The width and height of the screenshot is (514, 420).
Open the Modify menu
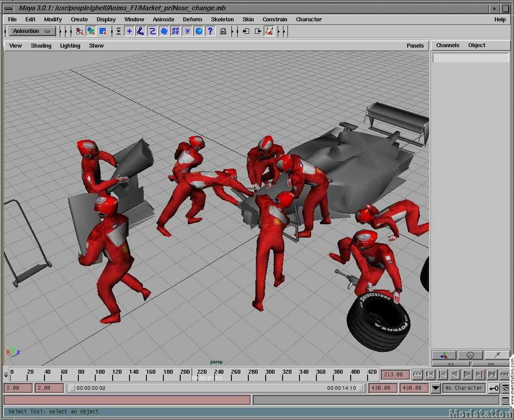pos(53,19)
